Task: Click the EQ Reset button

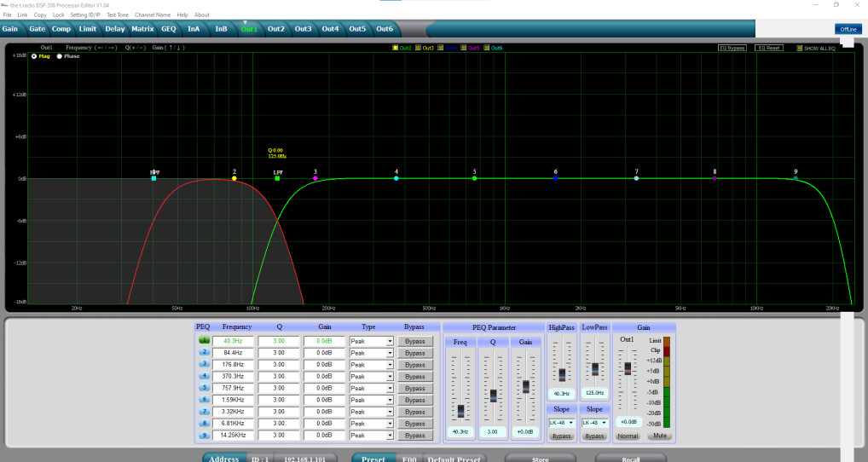Action: click(x=769, y=48)
